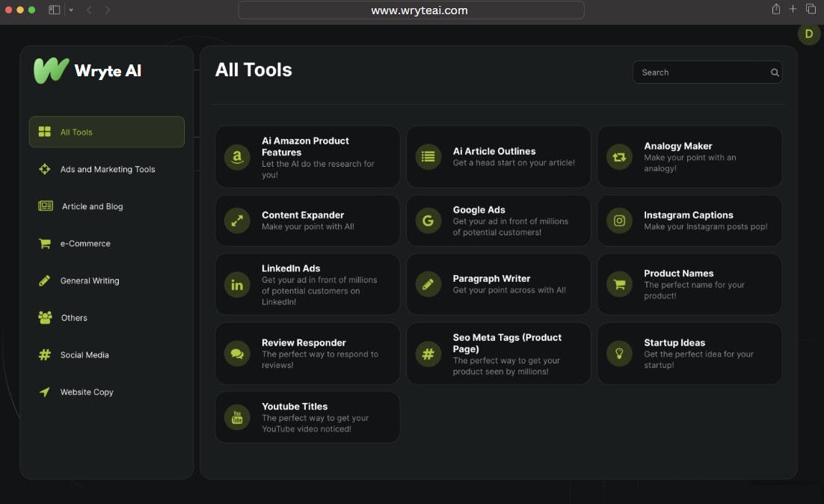
Task: Select the Ai Article Outlines list icon
Action: point(428,157)
